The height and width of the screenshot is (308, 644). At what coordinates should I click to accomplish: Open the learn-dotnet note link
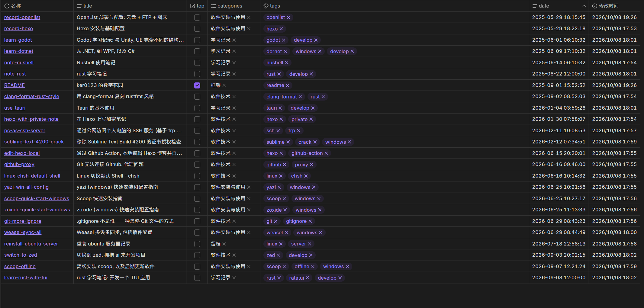click(x=19, y=51)
